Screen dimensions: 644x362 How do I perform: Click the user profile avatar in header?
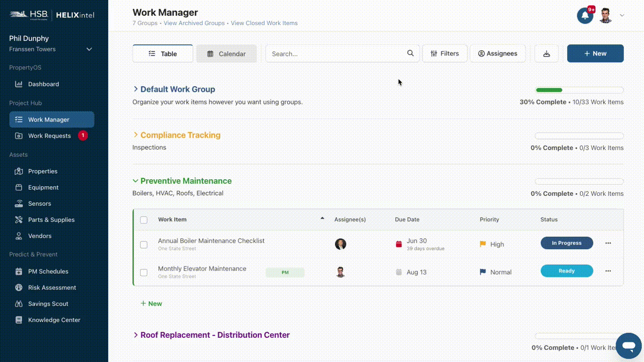coord(605,15)
